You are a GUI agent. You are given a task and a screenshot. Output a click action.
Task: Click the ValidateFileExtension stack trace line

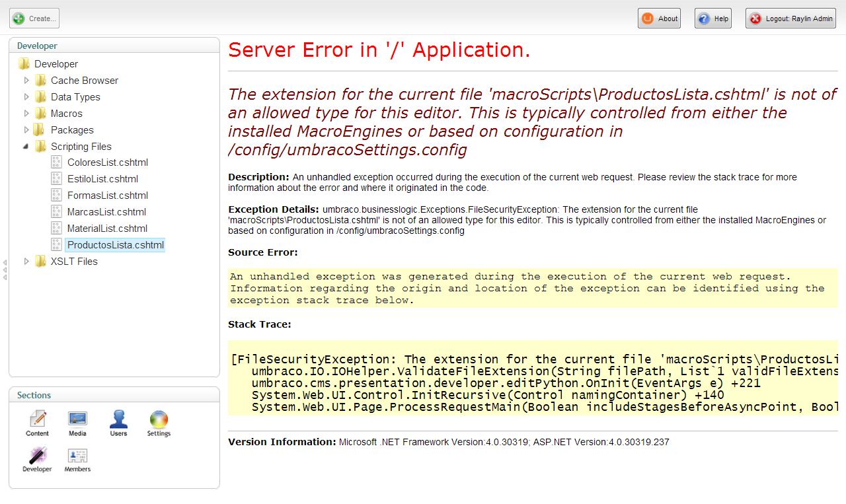click(545, 371)
